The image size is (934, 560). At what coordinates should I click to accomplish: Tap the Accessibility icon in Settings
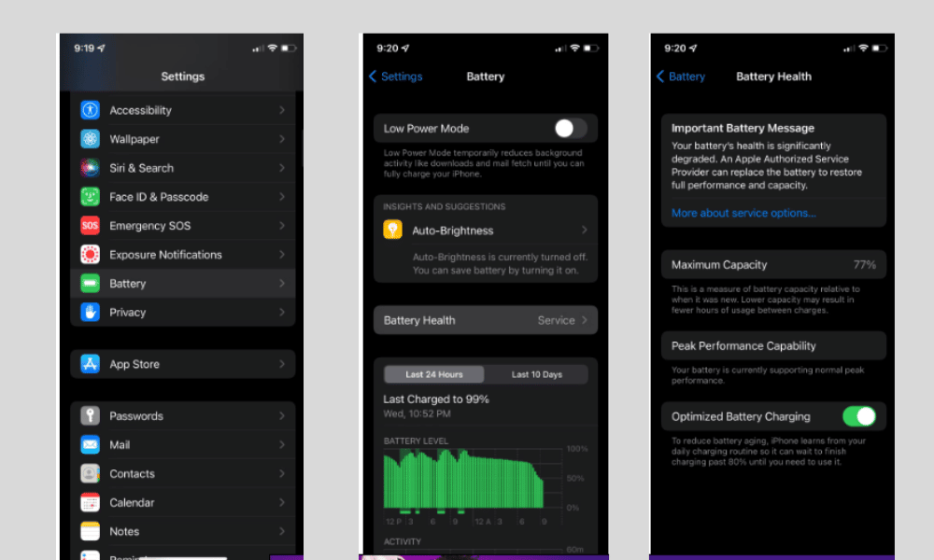click(90, 110)
